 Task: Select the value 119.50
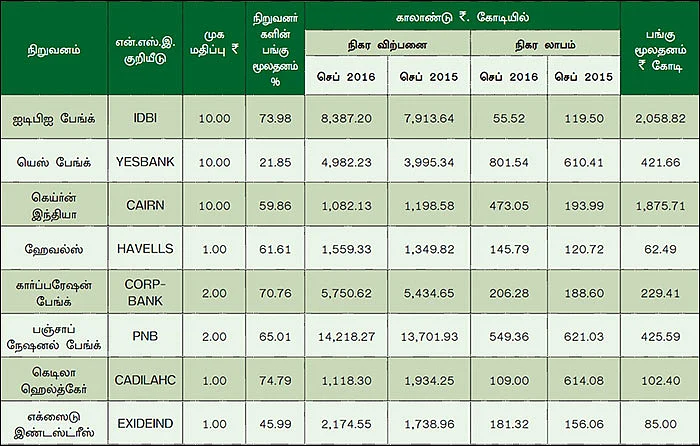[x=584, y=118]
